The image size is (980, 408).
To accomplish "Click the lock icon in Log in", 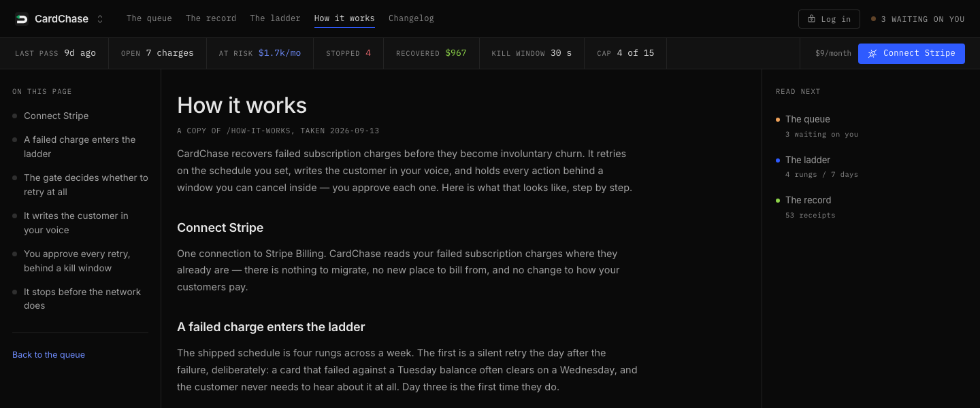I will 811,19.
